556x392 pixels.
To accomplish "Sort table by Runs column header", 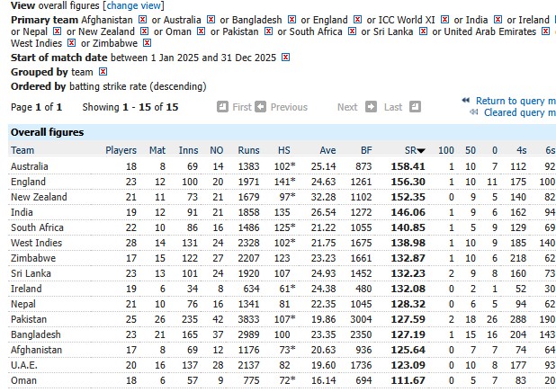I will click(x=248, y=150).
